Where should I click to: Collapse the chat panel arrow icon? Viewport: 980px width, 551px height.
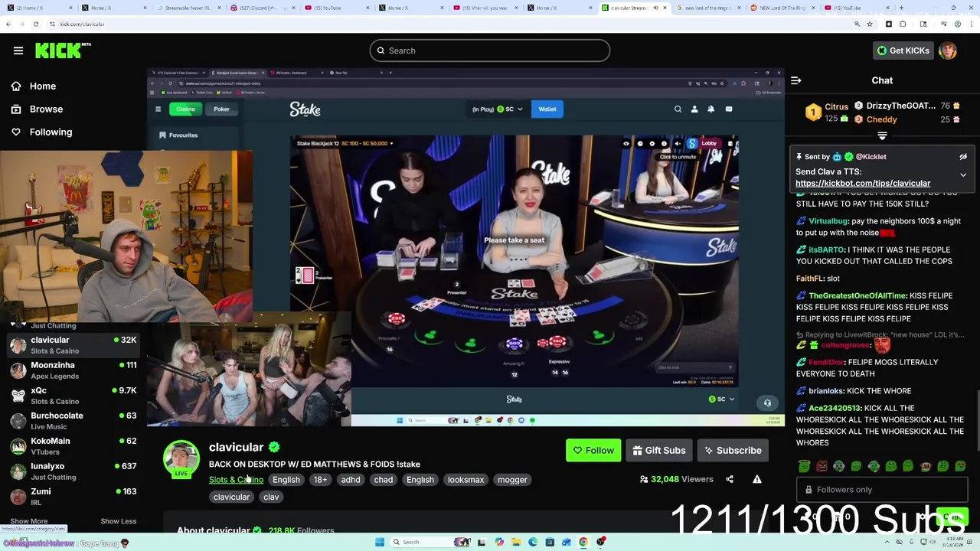(x=796, y=80)
